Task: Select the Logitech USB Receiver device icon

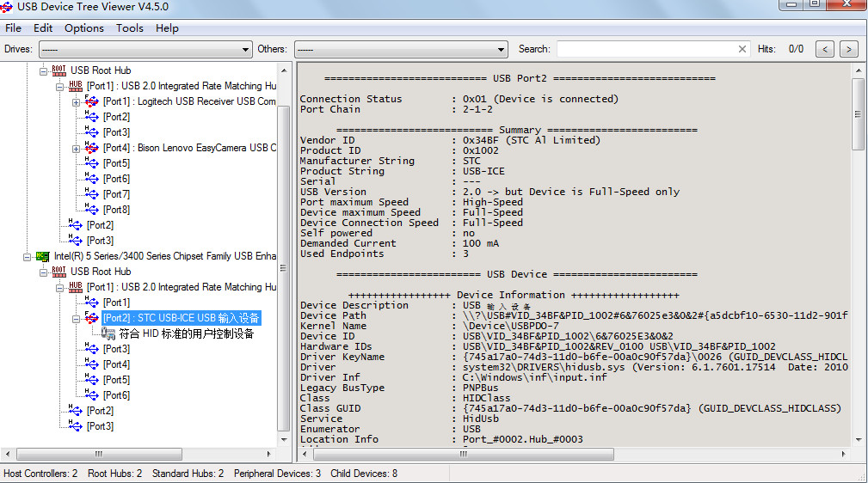Action: (91, 101)
